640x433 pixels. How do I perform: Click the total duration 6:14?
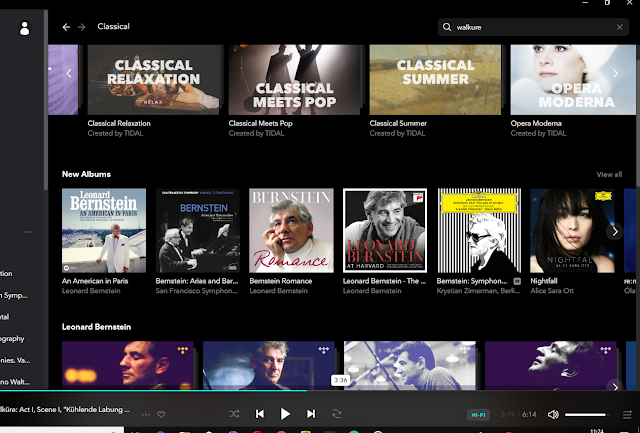pyautogui.click(x=529, y=415)
